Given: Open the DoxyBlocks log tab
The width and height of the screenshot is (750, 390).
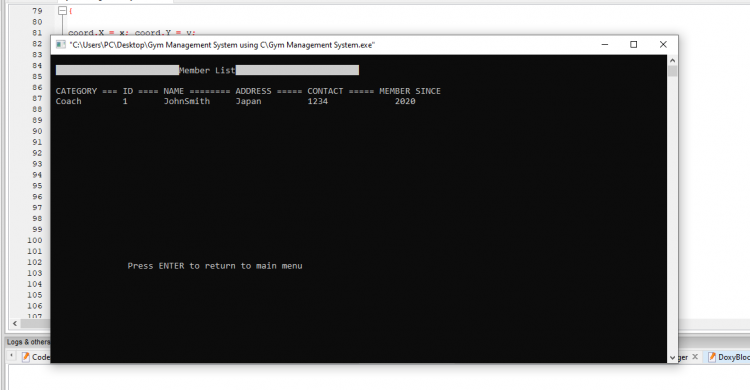Looking at the screenshot, I should 728,357.
